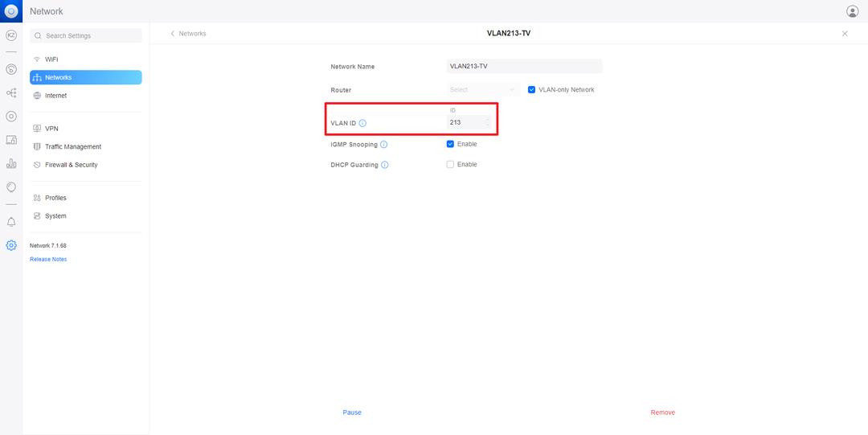Open System settings

coord(86,216)
